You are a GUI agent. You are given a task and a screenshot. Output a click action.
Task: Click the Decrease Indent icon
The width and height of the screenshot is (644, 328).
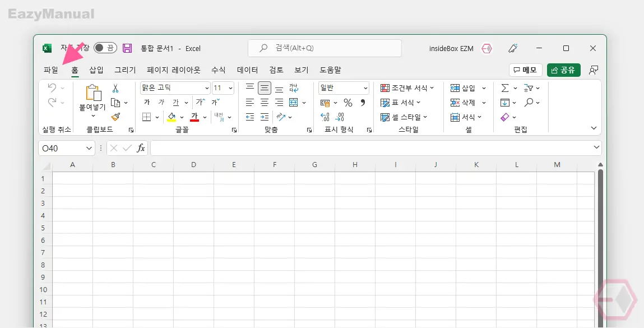(x=250, y=117)
